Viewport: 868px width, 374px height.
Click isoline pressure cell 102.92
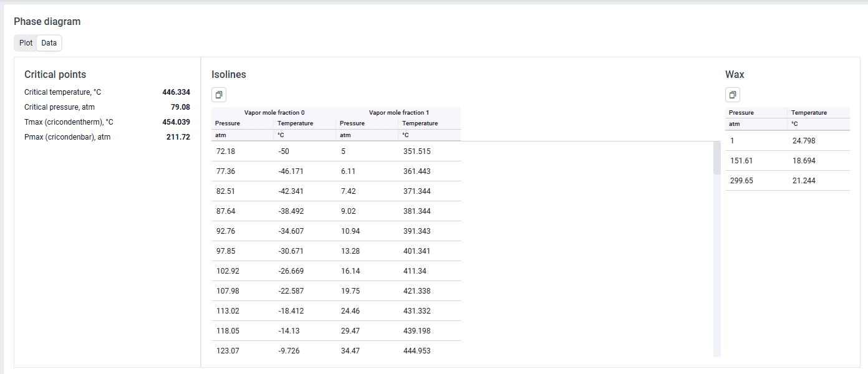coord(243,271)
